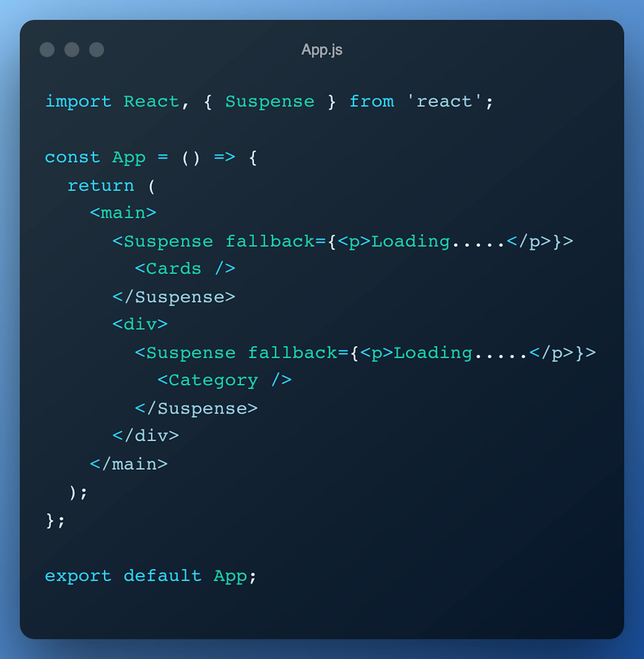The image size is (644, 659).
Task: Click the arrow function => symbol
Action: [224, 157]
